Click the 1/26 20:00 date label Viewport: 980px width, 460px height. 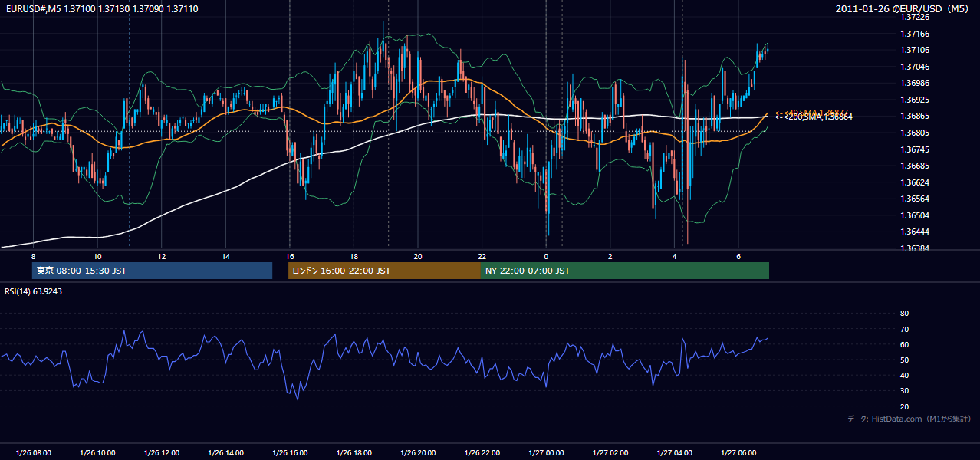point(417,452)
